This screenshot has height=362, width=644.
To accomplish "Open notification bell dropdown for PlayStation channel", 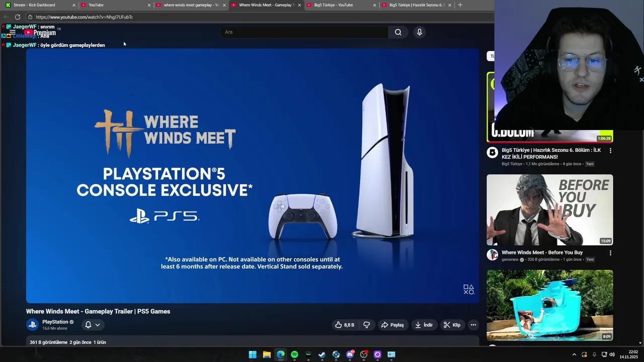I will click(x=93, y=325).
